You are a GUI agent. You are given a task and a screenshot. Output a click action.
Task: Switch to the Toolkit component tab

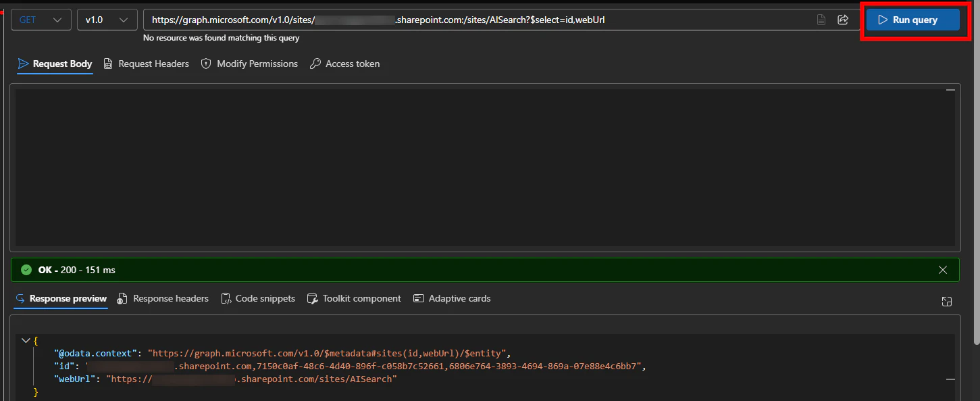coord(354,298)
